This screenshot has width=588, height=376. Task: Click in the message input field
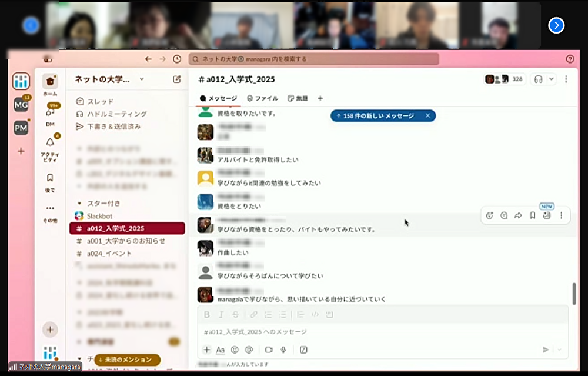click(x=383, y=332)
